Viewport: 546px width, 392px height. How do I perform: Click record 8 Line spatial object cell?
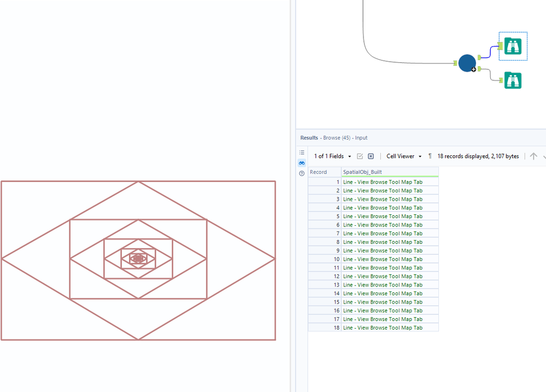point(390,242)
